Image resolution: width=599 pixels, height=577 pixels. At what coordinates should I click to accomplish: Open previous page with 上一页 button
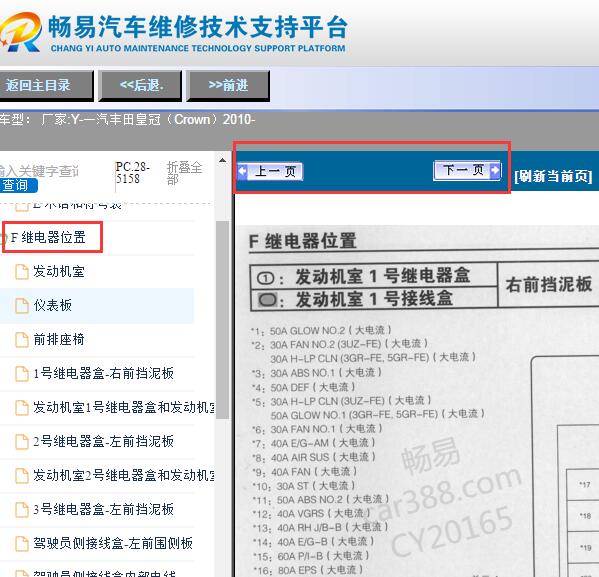(x=270, y=172)
